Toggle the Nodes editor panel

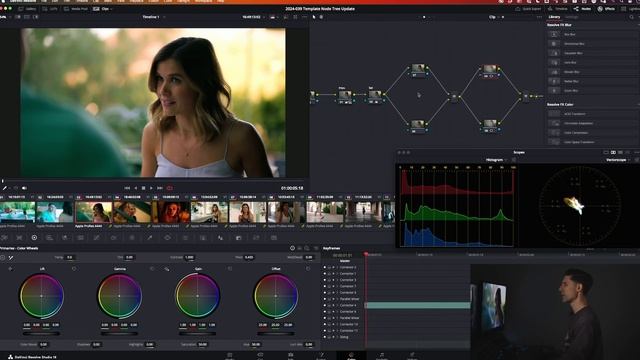pyautogui.click(x=583, y=9)
